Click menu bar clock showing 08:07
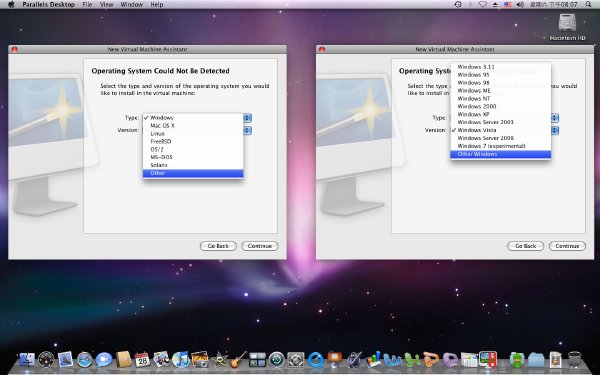Image resolution: width=600 pixels, height=375 pixels. pos(554,5)
